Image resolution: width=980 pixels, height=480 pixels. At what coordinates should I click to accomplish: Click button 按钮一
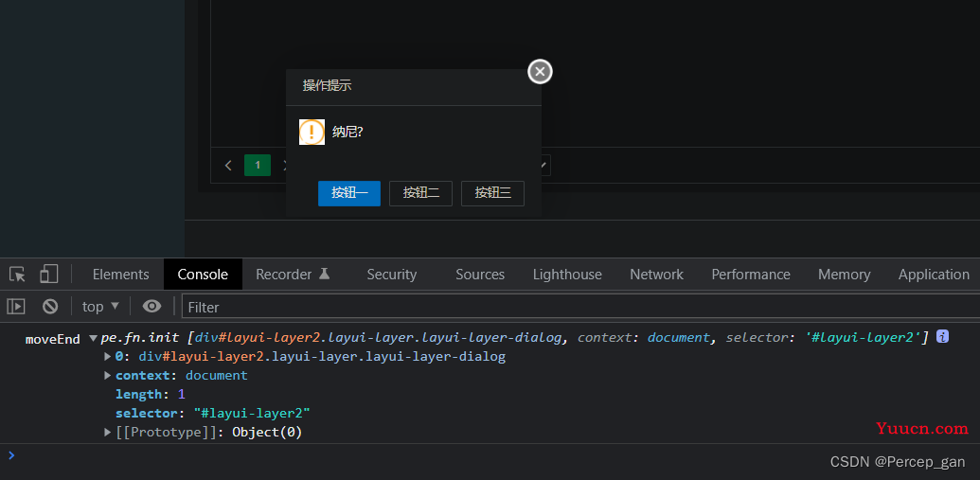coord(349,194)
